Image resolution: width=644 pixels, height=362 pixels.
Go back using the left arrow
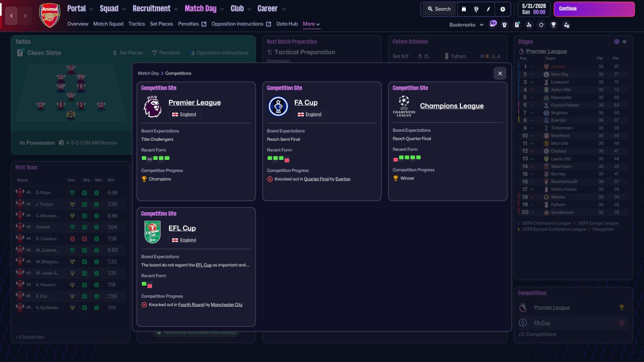12,16
